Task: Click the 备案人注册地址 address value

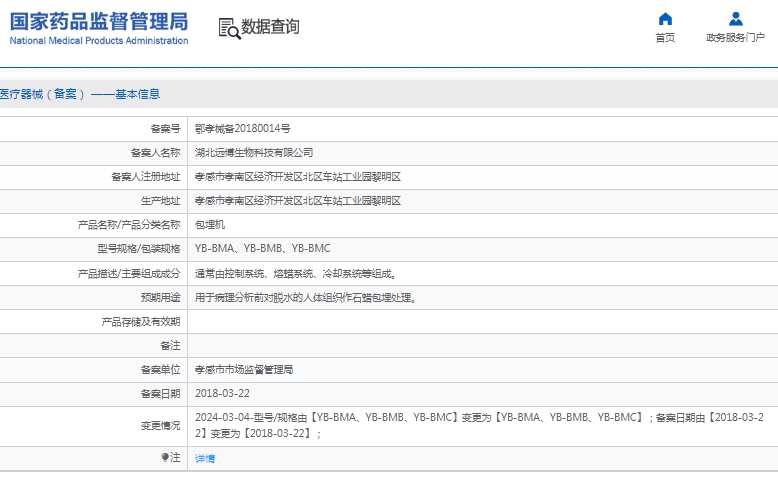Action: [298, 177]
